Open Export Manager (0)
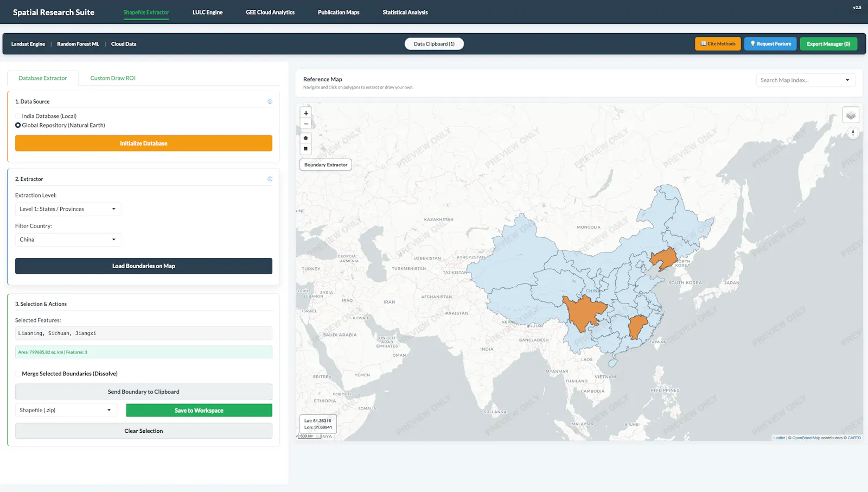 [828, 44]
